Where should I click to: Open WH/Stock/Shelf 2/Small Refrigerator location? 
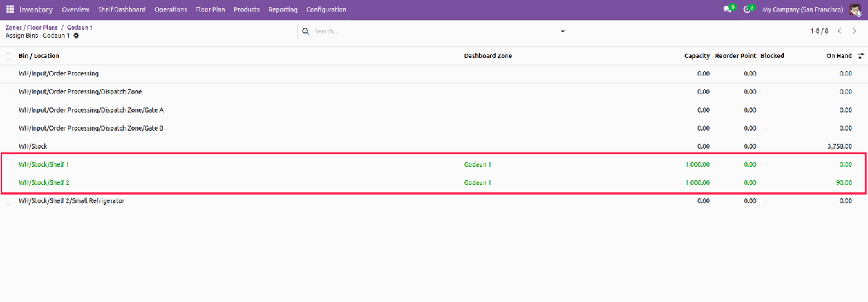click(x=71, y=201)
